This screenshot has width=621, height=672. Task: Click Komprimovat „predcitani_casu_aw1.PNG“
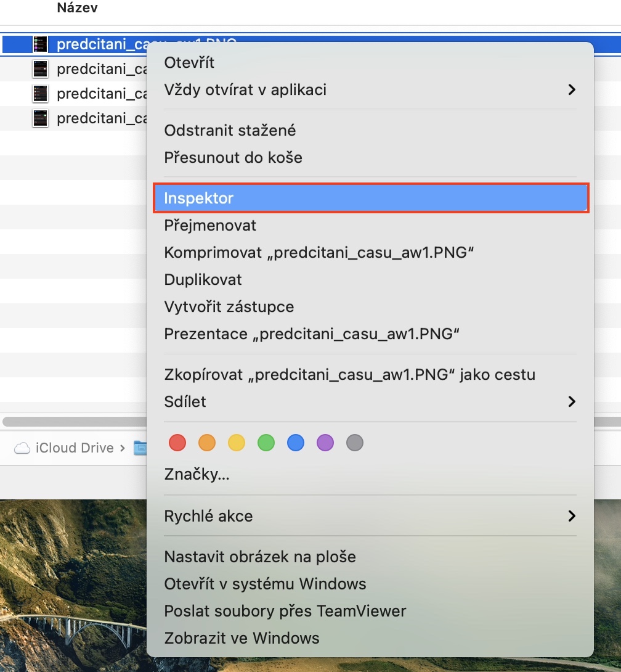pyautogui.click(x=370, y=252)
